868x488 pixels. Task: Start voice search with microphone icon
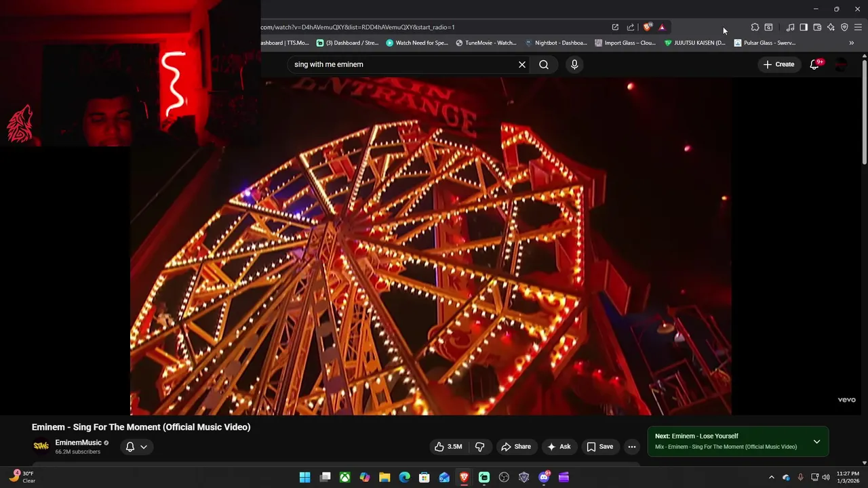tap(574, 64)
